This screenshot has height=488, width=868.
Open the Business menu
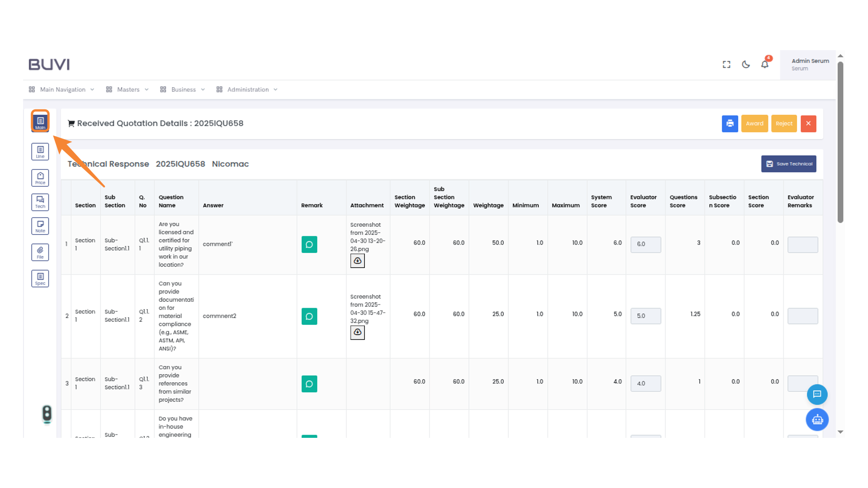point(183,89)
